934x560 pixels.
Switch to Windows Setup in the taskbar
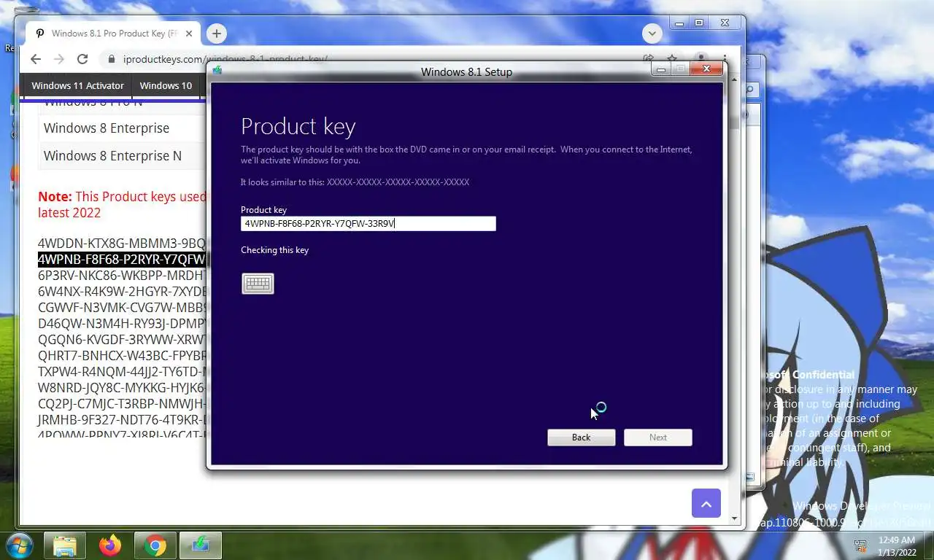click(x=201, y=545)
